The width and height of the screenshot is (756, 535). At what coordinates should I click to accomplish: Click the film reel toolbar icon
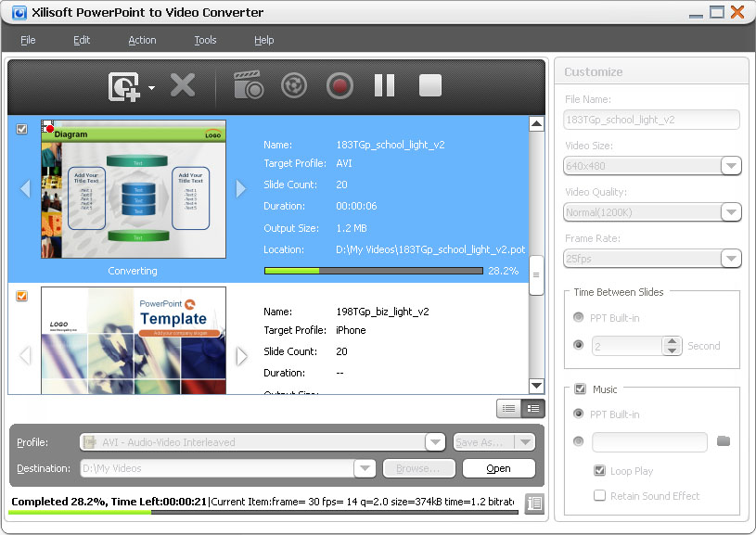click(293, 86)
